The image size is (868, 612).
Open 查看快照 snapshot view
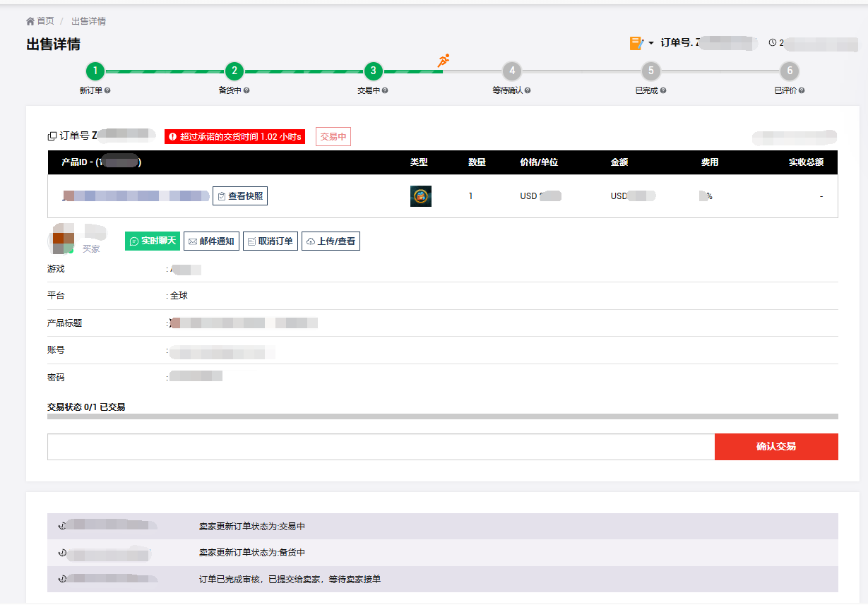(x=240, y=196)
